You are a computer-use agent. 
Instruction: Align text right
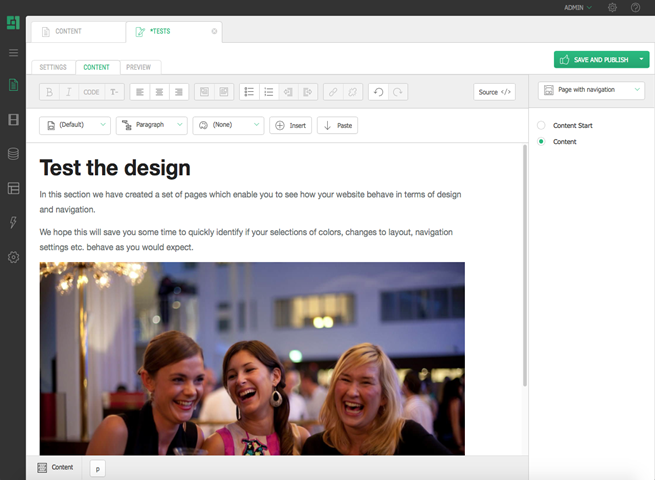pyautogui.click(x=179, y=92)
